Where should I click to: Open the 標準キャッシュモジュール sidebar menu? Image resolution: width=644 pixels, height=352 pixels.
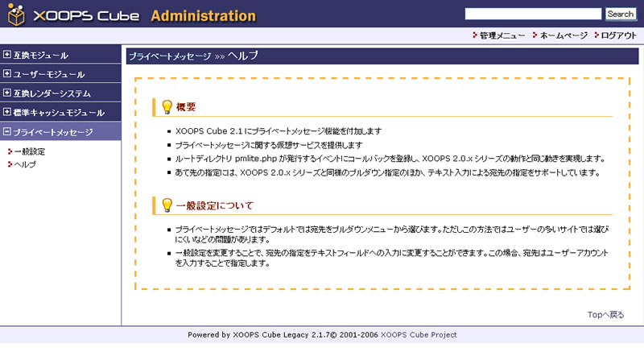(x=60, y=112)
